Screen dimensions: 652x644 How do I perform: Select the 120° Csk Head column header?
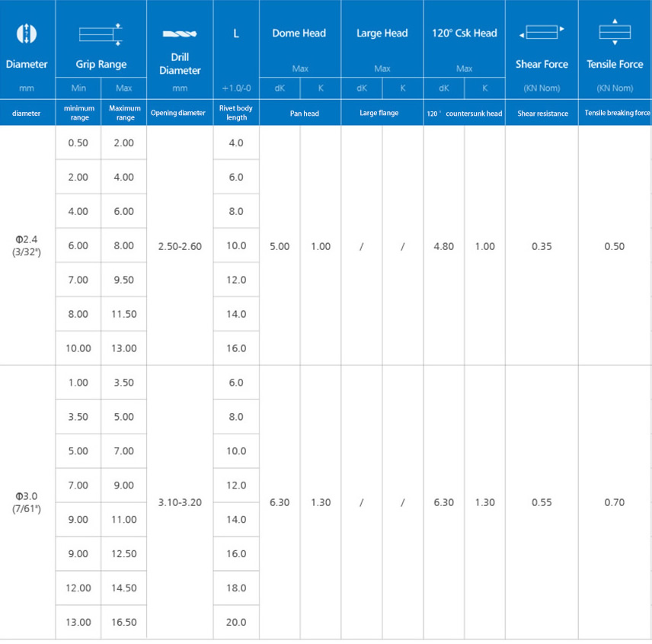(x=464, y=33)
